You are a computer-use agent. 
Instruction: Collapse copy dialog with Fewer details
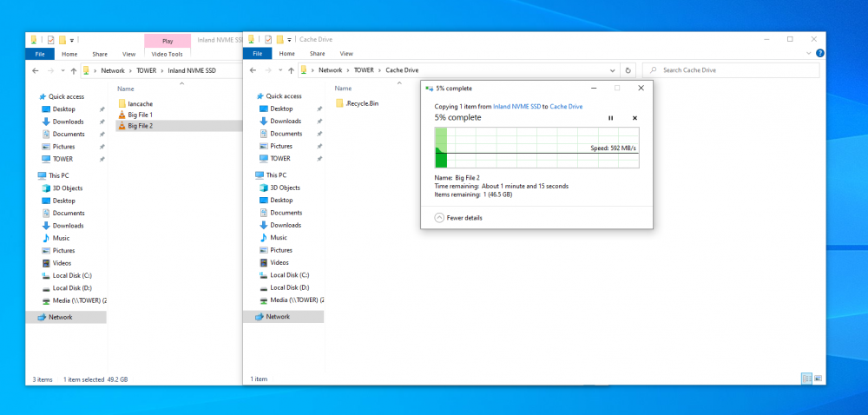[458, 218]
